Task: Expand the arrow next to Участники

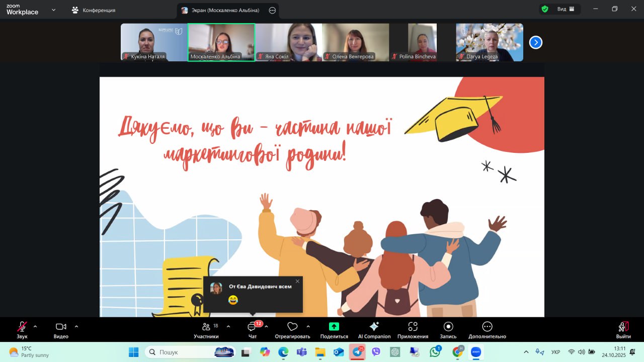Action: (228, 326)
